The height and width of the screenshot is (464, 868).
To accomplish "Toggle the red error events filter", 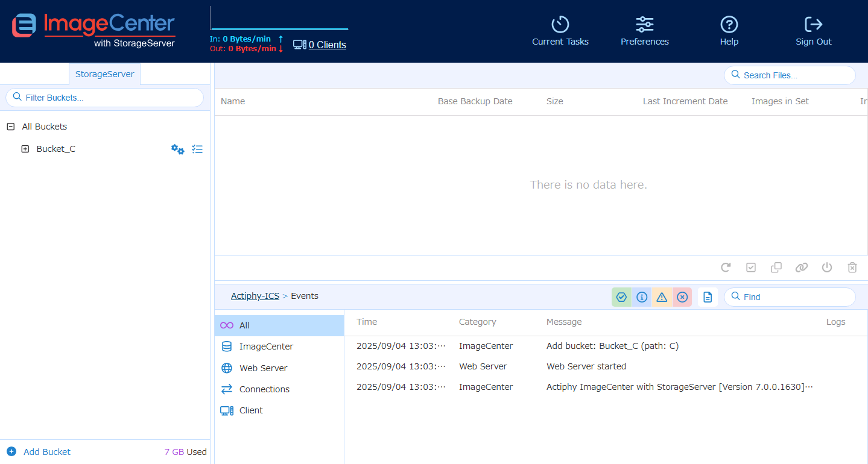I will point(682,297).
